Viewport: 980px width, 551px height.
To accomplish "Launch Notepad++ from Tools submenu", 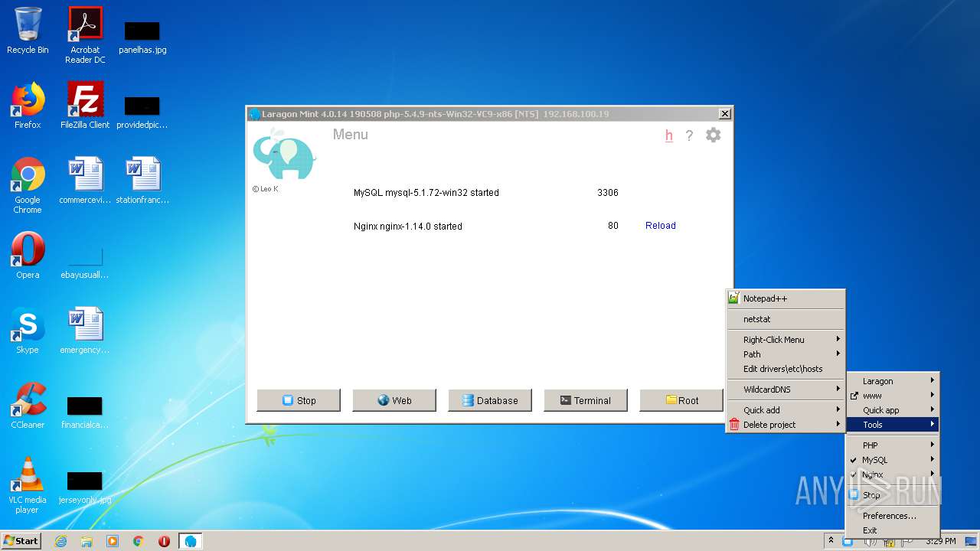I will pos(786,298).
